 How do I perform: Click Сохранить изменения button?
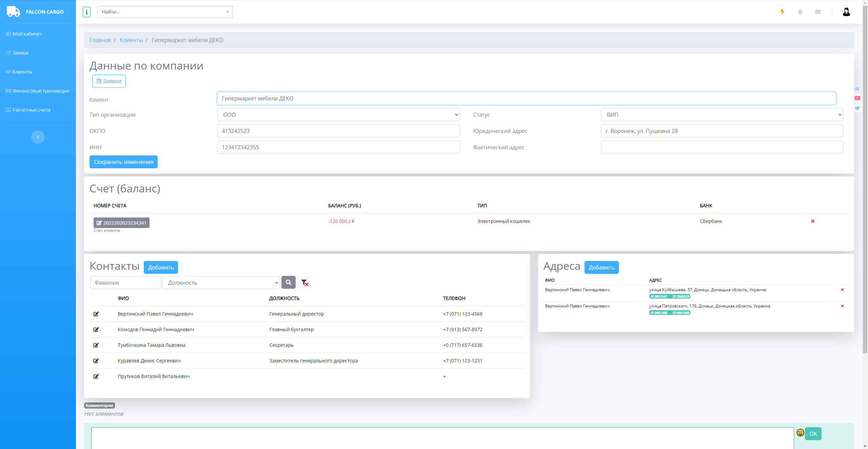[123, 162]
